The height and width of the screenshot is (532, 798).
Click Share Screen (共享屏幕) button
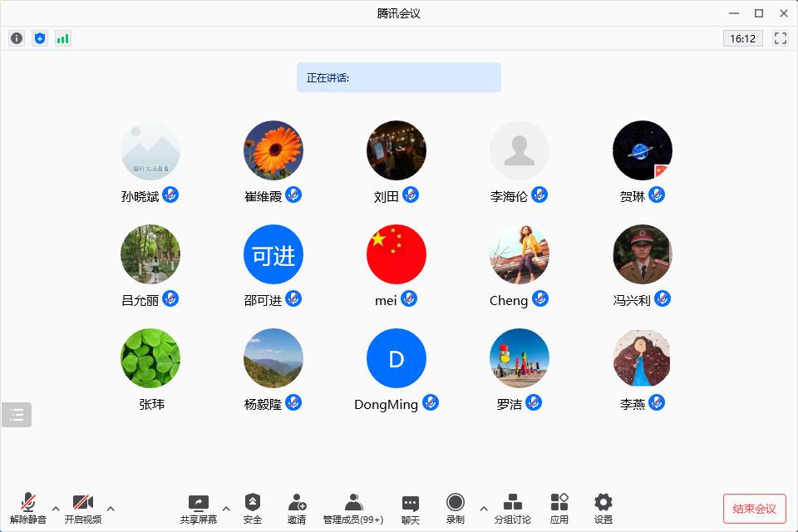(x=199, y=508)
